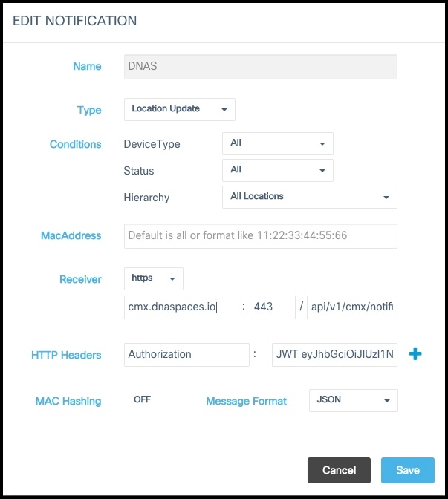Click the Message Format label
The width and height of the screenshot is (448, 499).
click(x=246, y=401)
